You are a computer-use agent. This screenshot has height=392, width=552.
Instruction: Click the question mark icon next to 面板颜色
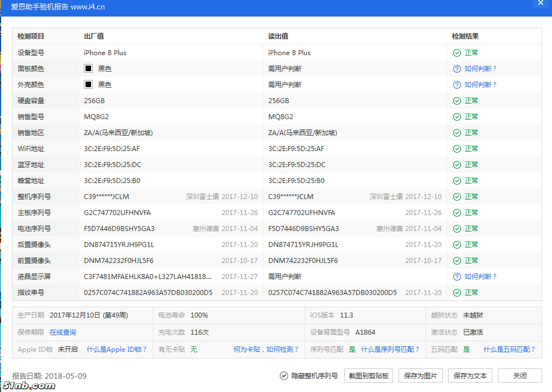(457, 69)
